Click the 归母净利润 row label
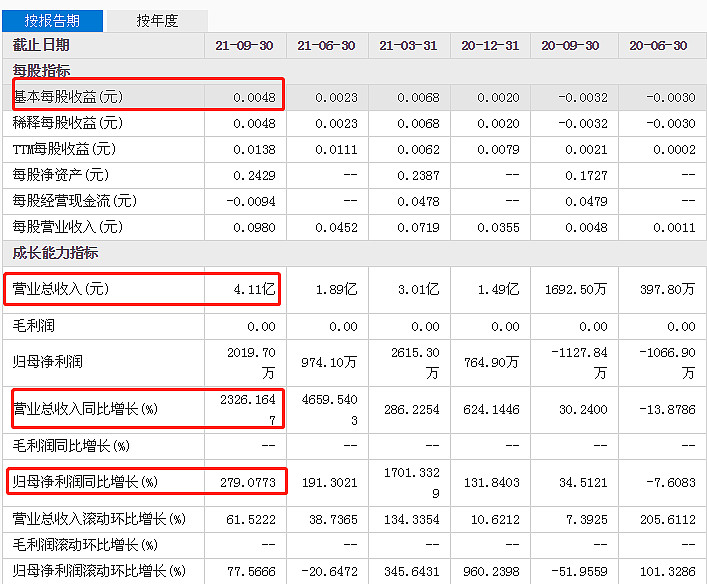The image size is (707, 584). pos(48,362)
